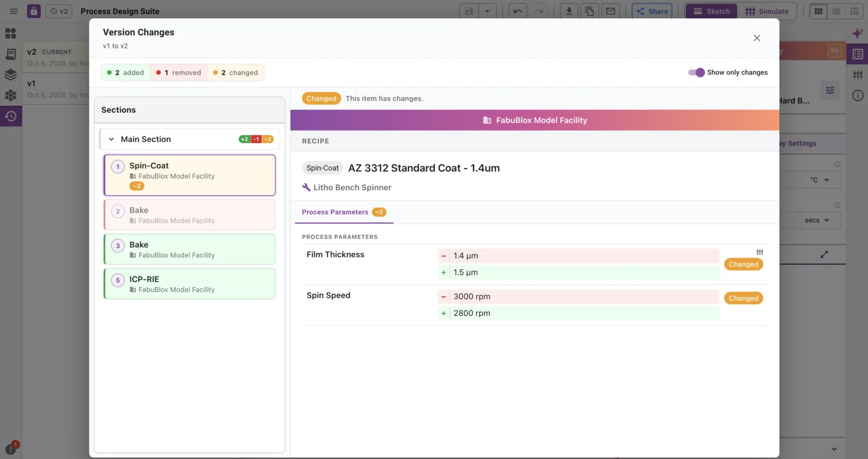Click the Share button
This screenshot has height=459, width=868.
652,11
